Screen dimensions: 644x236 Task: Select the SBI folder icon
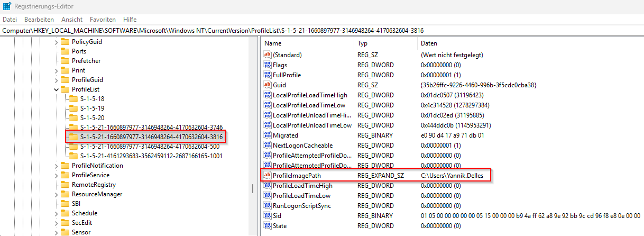(65, 204)
